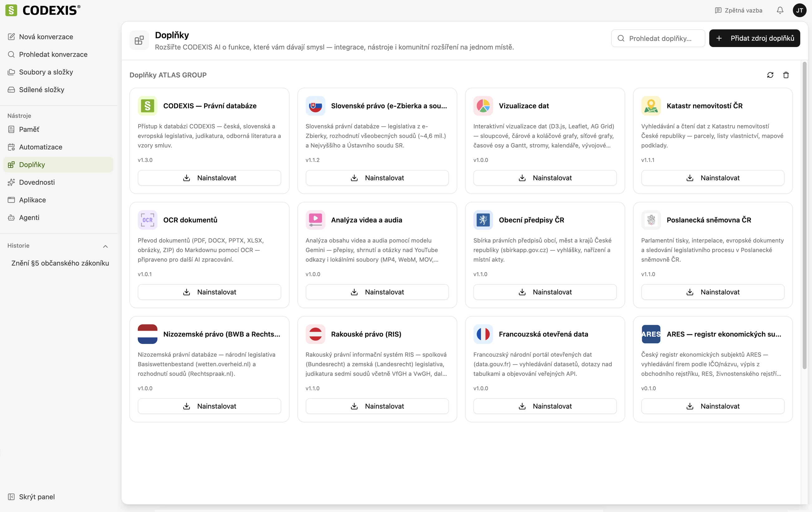Open history item Znění §5 občanského zákoníku
This screenshot has height=512, width=812.
[x=60, y=263]
